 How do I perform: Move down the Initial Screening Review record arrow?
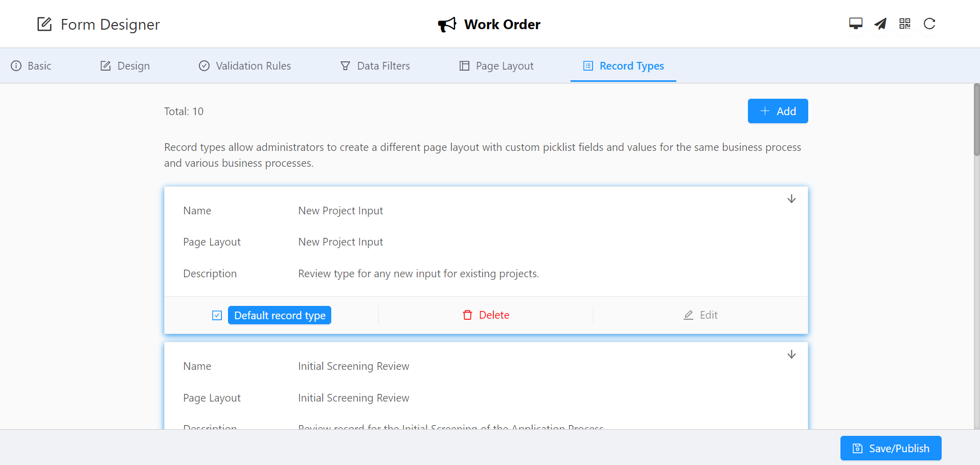tap(791, 355)
